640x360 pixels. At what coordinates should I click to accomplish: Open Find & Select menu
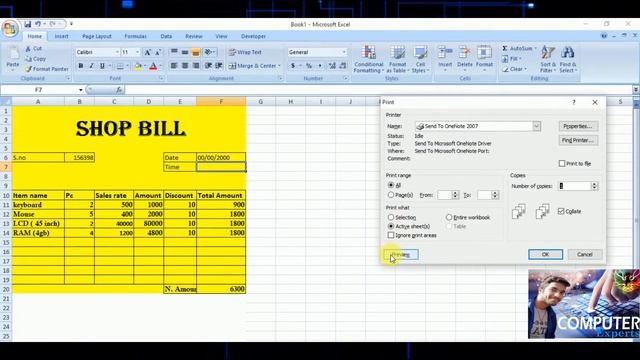pos(568,59)
